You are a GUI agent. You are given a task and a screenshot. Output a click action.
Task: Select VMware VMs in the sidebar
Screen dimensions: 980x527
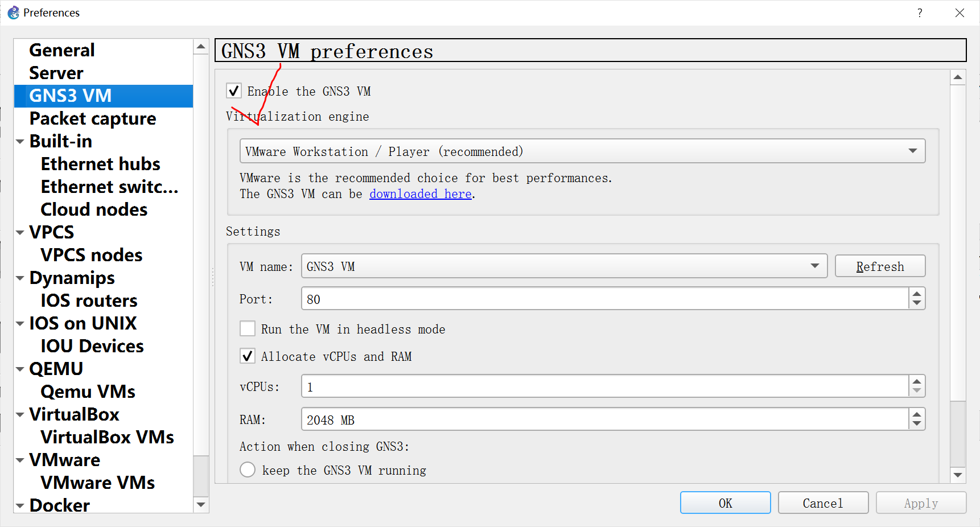coord(97,483)
